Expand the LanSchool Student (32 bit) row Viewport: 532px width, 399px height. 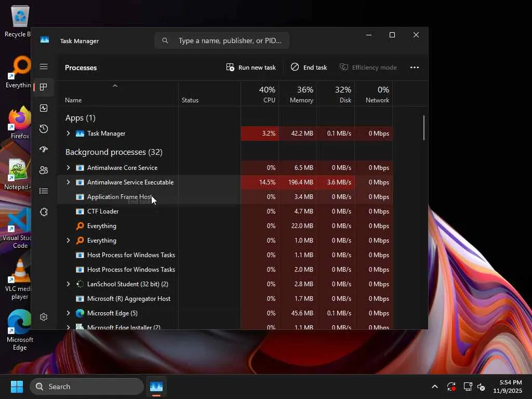click(68, 284)
